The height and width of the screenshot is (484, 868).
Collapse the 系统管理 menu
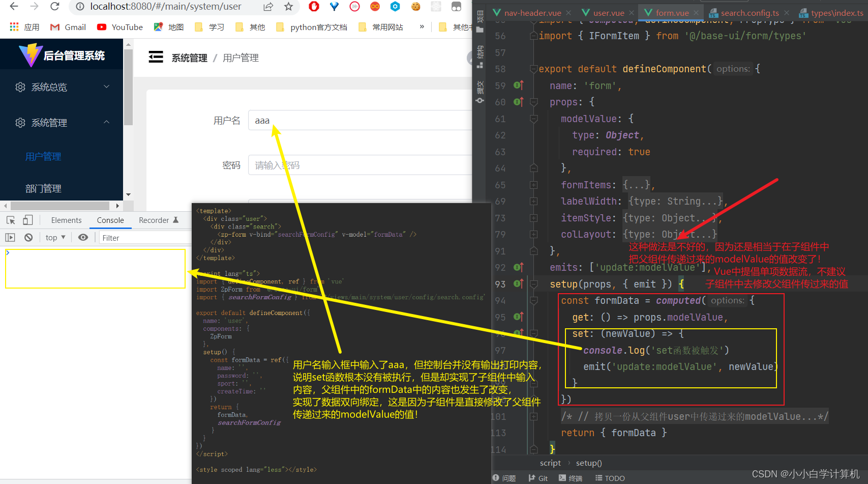[x=62, y=123]
